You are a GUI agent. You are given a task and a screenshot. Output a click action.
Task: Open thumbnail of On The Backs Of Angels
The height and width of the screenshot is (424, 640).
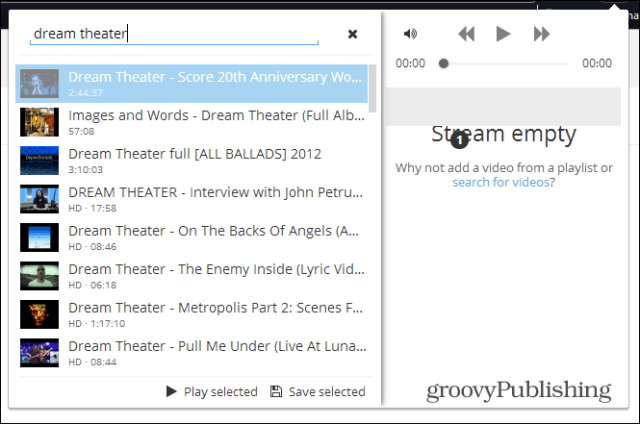tap(39, 237)
